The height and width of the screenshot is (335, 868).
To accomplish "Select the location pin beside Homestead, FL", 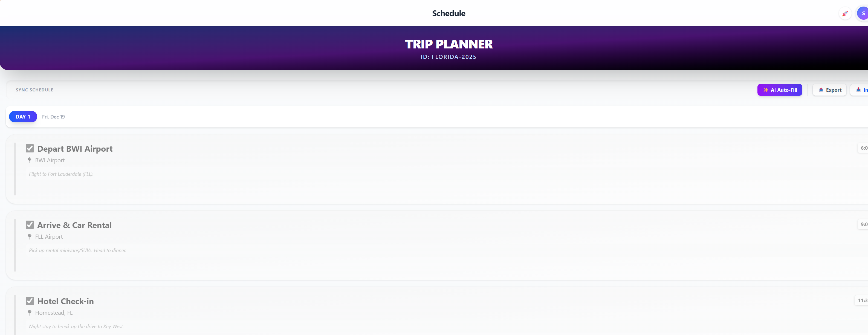I will coord(30,312).
